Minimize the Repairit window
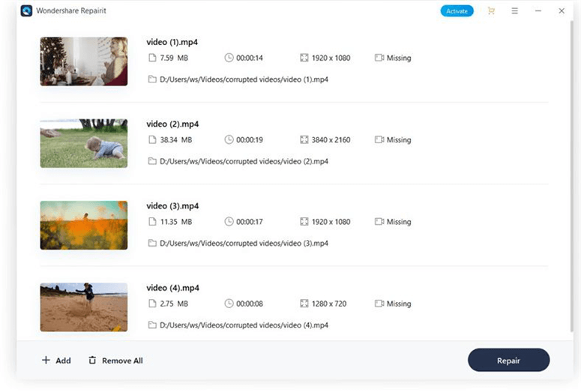 (538, 11)
